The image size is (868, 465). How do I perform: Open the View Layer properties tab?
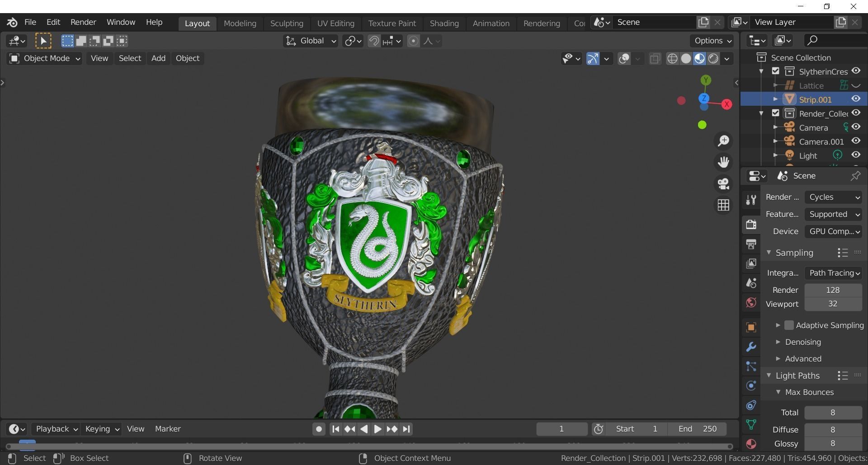pos(751,263)
